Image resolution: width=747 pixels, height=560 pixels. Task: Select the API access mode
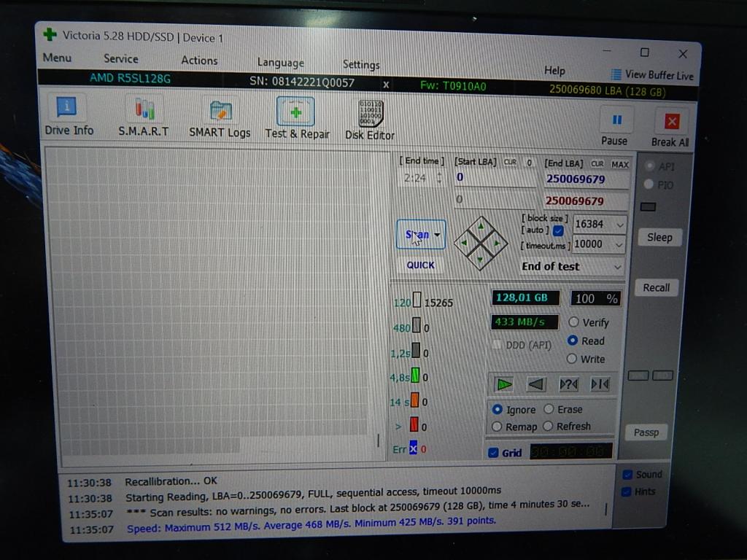[x=649, y=166]
